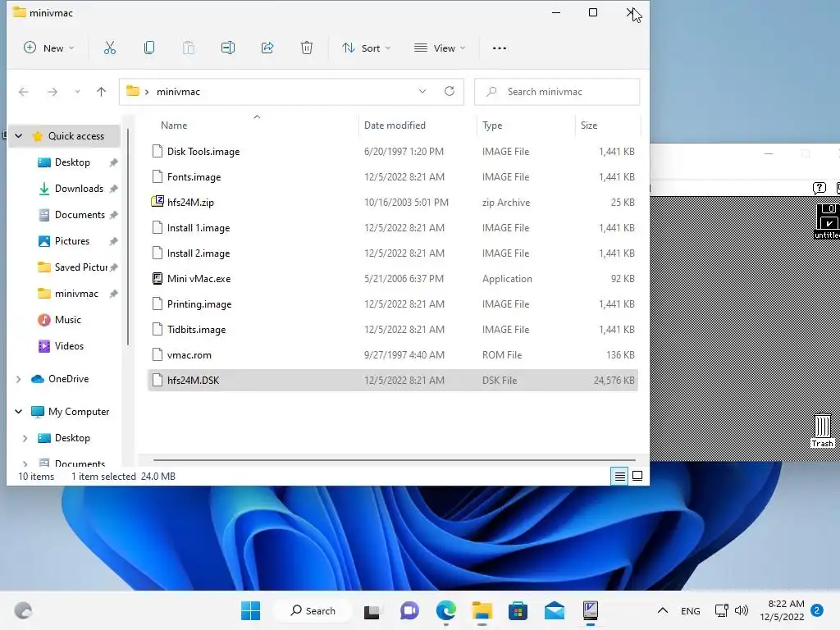Open the Sort dropdown menu
The image size is (840, 630).
coord(367,48)
